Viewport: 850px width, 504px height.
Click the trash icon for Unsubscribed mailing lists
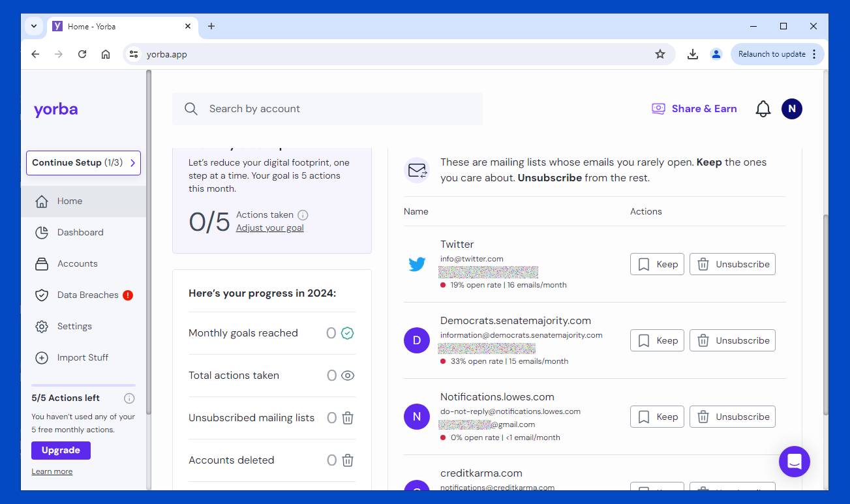(348, 418)
